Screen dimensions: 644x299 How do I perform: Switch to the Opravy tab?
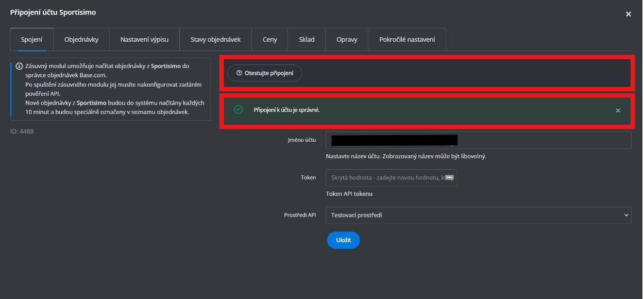[347, 40]
